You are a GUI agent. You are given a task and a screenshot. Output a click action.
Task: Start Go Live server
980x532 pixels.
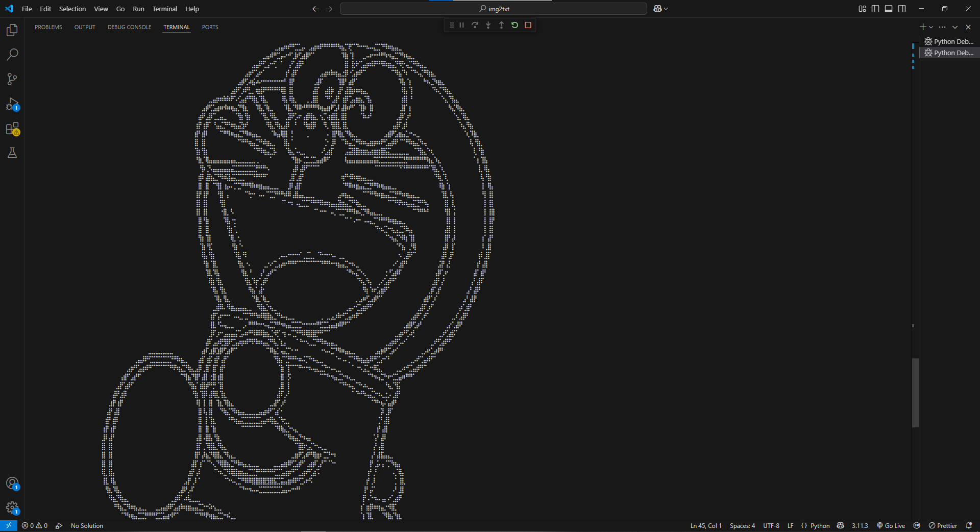tap(891, 525)
